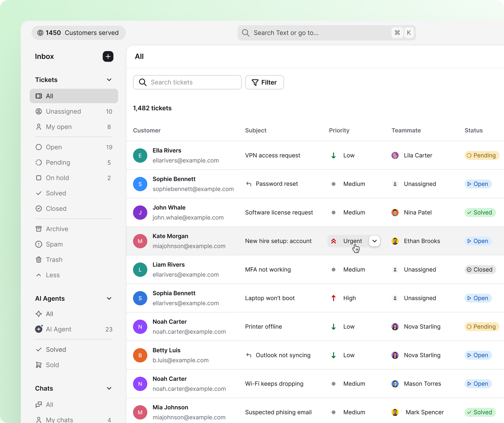Click Lila Carter's avatar photo
The width and height of the screenshot is (504, 423).
click(x=395, y=155)
